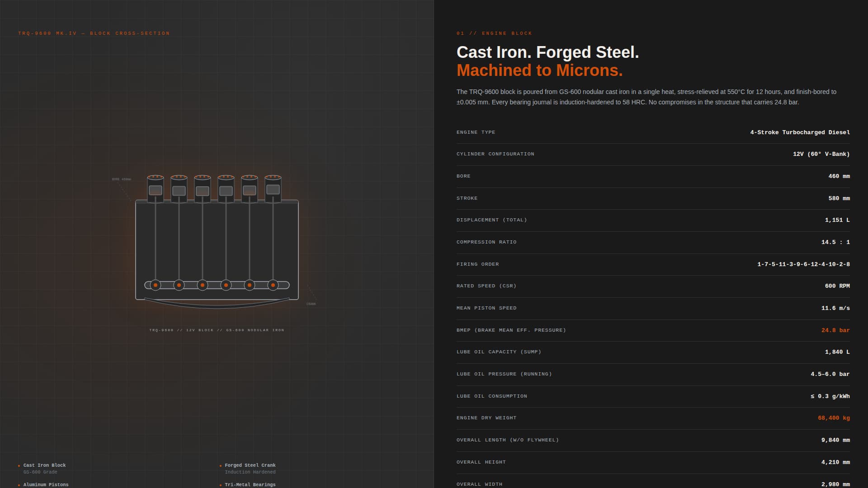Click the first orange crank journal dot

[156, 285]
